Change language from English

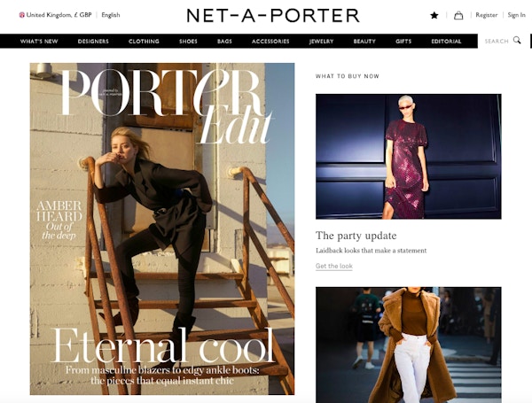[111, 15]
